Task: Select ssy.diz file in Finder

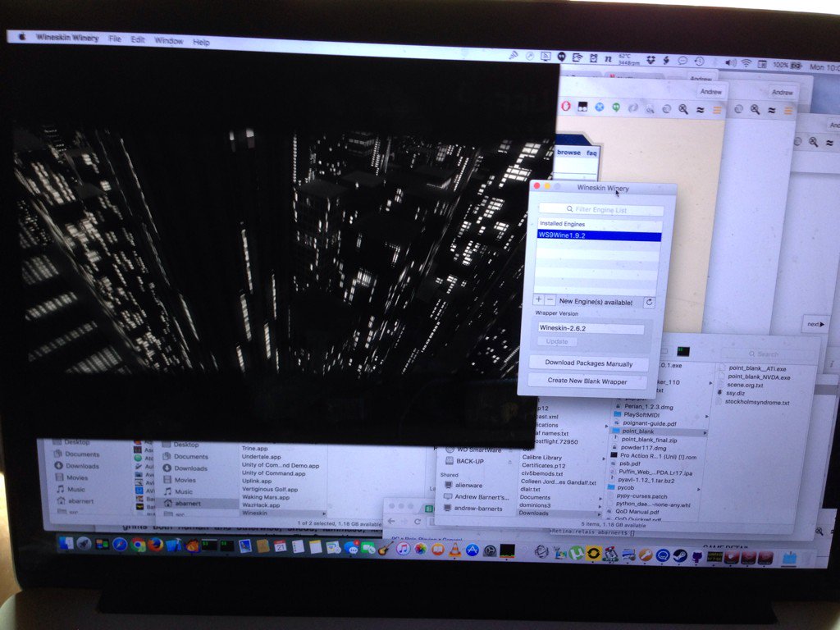Action: coord(735,393)
